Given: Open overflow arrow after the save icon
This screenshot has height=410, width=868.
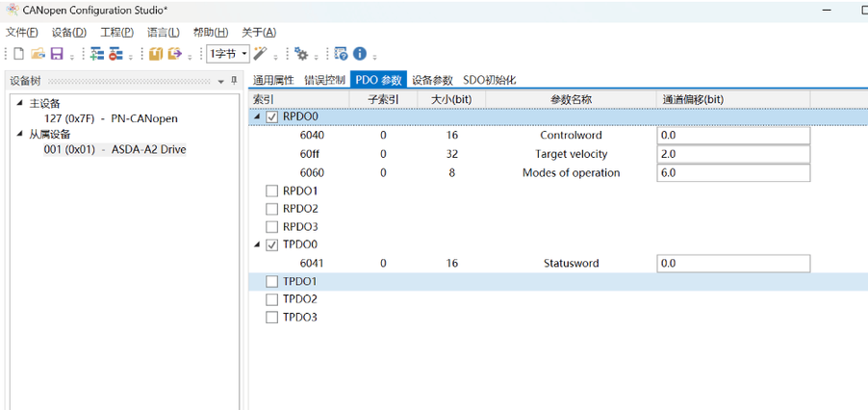Looking at the screenshot, I should 72,56.
